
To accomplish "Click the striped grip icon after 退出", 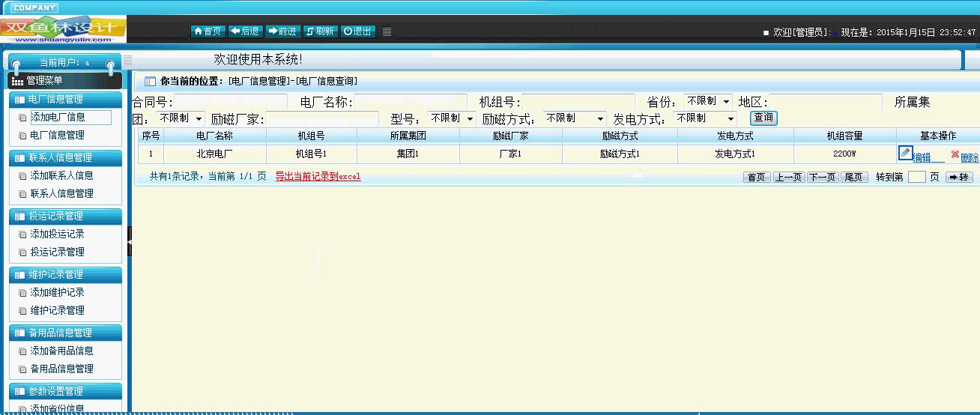I will coord(387,31).
